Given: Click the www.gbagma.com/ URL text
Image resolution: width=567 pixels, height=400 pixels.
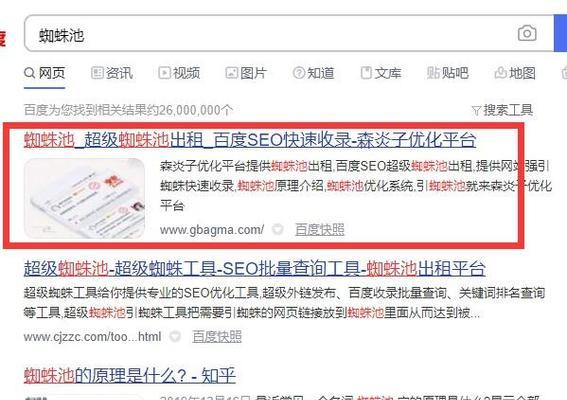Looking at the screenshot, I should 212,230.
